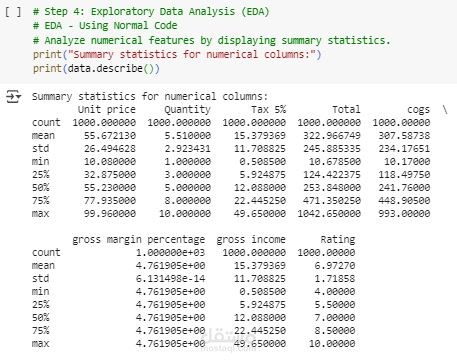Click the gross margin std 6.131498e-14
This screenshot has height=360, width=457.
(x=170, y=279)
